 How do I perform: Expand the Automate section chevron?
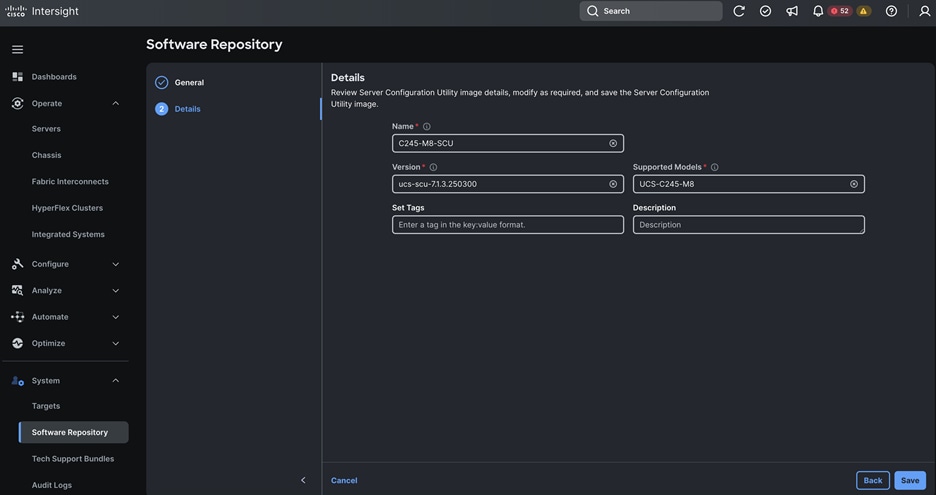click(116, 317)
